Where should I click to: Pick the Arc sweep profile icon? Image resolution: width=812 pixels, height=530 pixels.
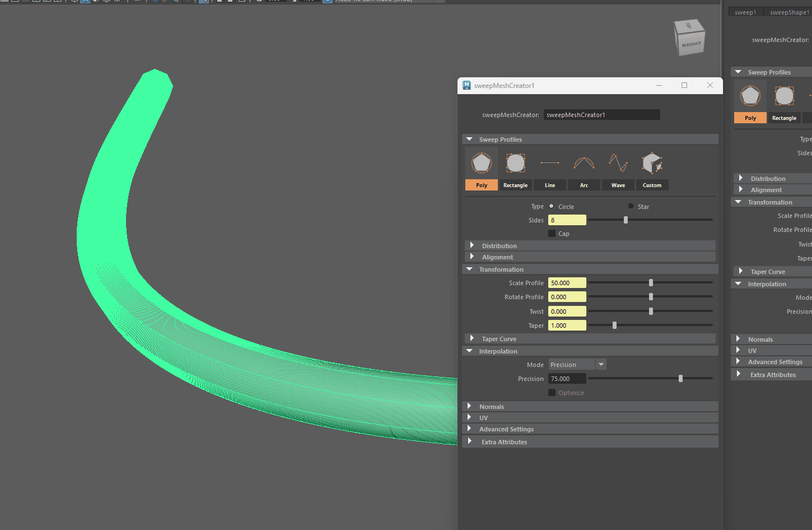point(584,164)
